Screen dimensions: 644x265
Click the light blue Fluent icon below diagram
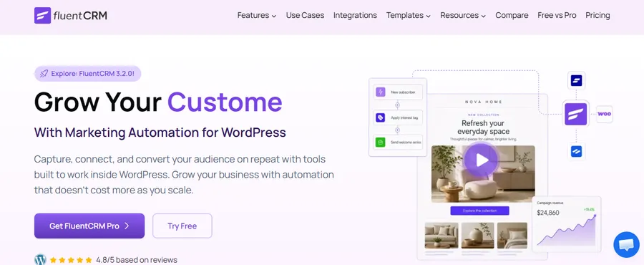(576, 151)
